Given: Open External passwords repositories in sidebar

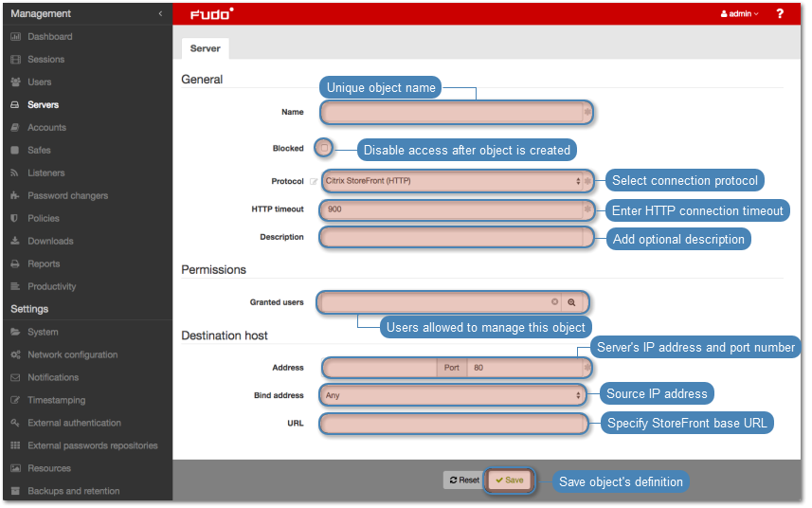Looking at the screenshot, I should 93,445.
